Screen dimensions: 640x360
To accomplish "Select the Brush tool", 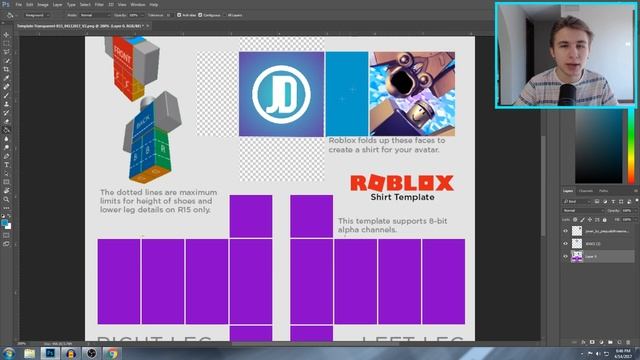I will click(6, 96).
